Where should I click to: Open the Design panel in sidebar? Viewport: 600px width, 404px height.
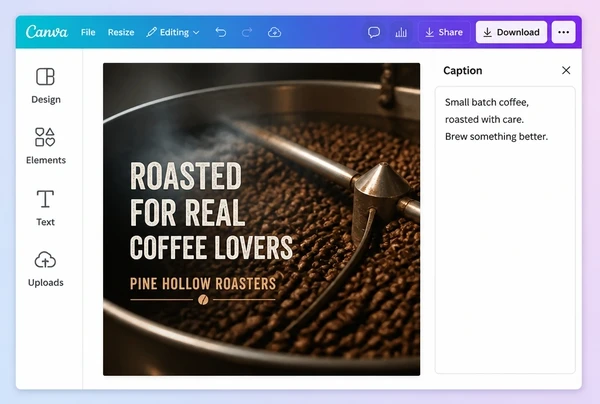click(46, 86)
